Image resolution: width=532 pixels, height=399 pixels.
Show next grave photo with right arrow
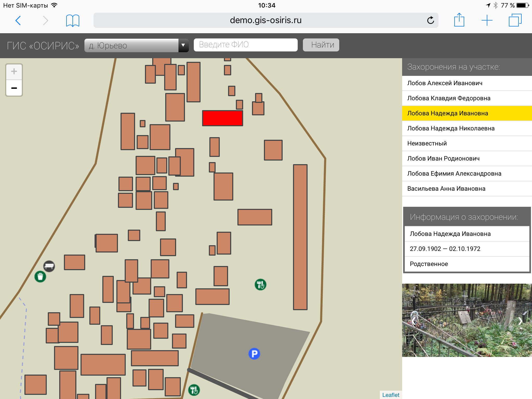pyautogui.click(x=520, y=321)
